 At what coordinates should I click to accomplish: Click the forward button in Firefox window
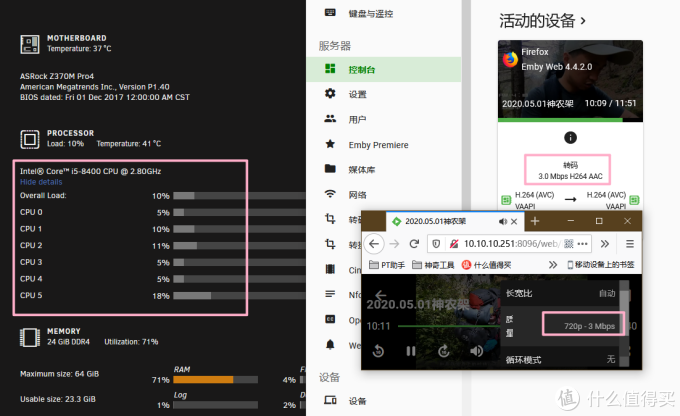(394, 244)
